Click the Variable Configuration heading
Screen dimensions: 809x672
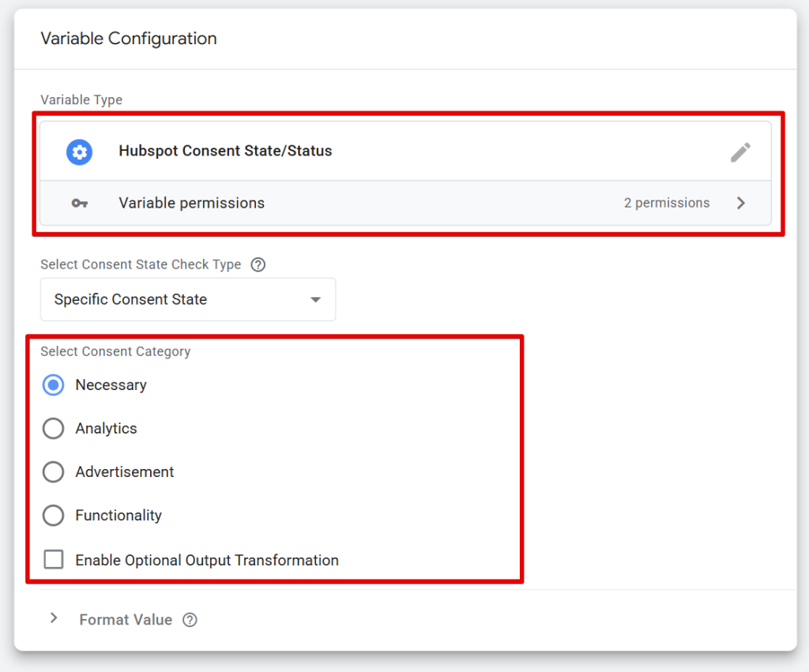coord(129,39)
